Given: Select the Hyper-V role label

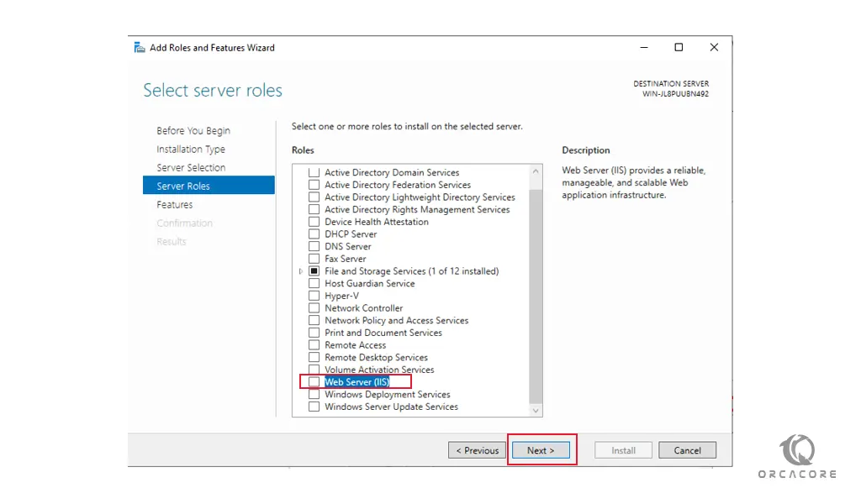Looking at the screenshot, I should tap(341, 296).
